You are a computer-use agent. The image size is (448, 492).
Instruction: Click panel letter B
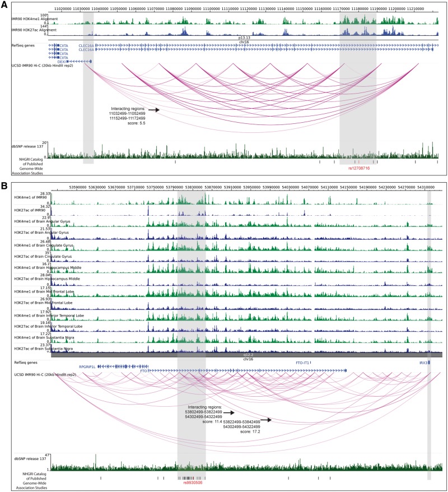point(4,185)
